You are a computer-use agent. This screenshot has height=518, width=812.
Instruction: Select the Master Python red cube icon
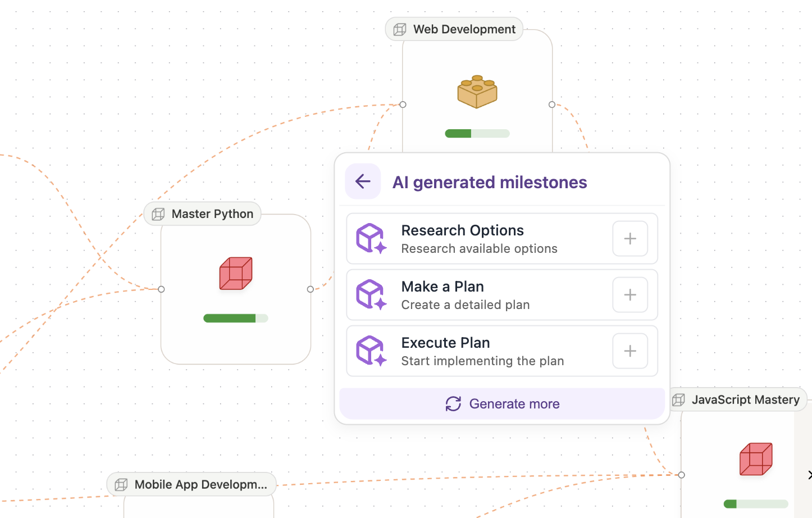click(x=236, y=274)
